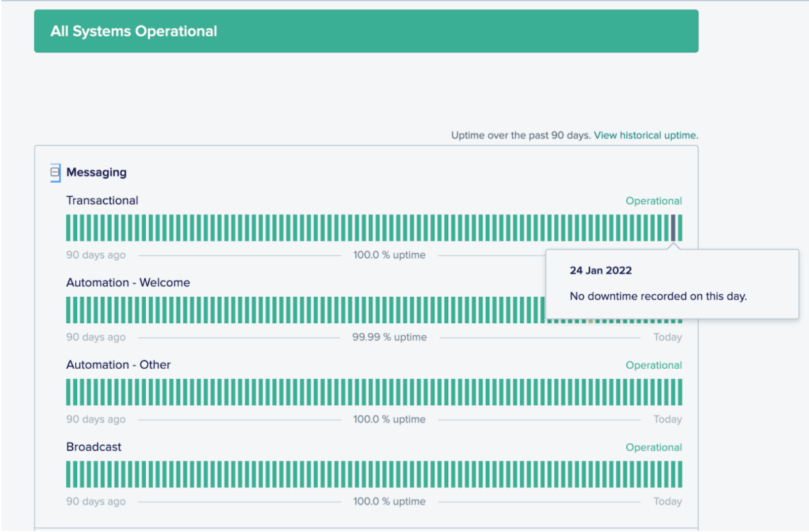Image resolution: width=809 pixels, height=532 pixels.
Task: Click Today label under Automation - Welcome
Action: point(668,337)
